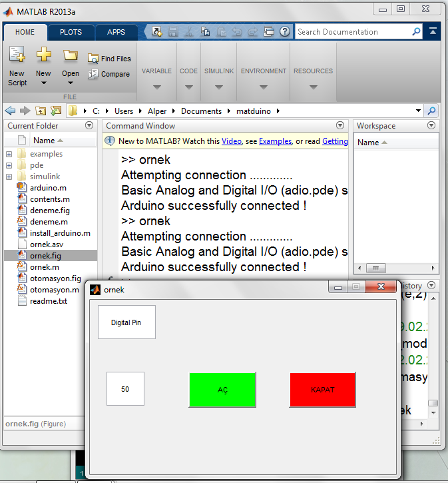The width and height of the screenshot is (448, 483).
Task: Click Find Files button
Action: pos(110,59)
